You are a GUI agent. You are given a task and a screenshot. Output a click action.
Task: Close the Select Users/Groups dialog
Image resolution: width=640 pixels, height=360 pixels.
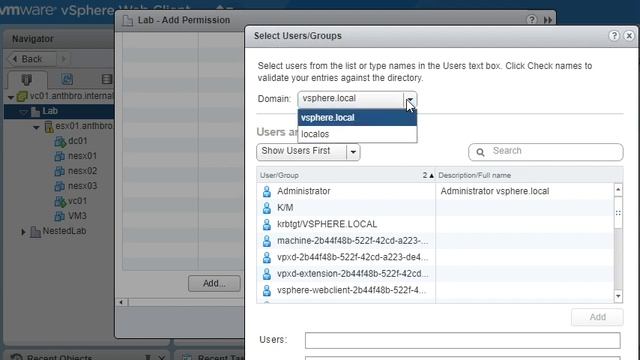629,36
